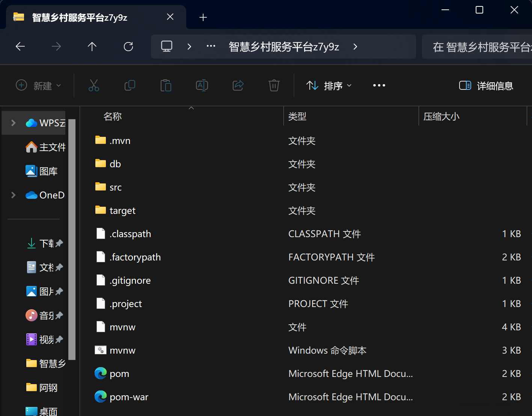Focus the search box for this folder
This screenshot has height=416, width=532.
pos(477,47)
